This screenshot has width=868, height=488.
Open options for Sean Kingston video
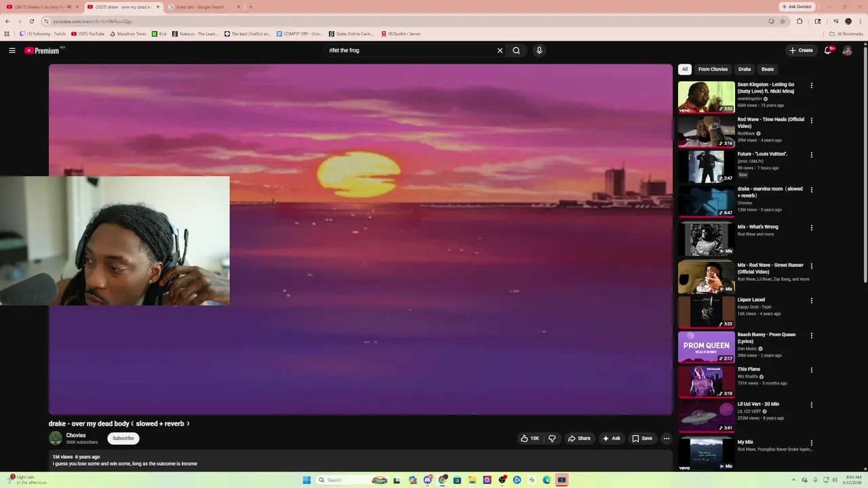[x=811, y=85]
